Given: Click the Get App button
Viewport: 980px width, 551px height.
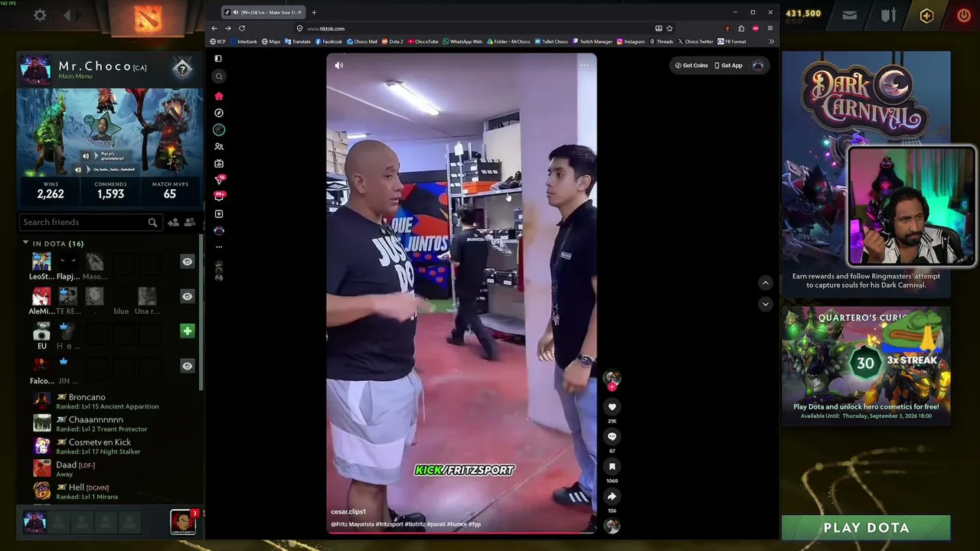Looking at the screenshot, I should [728, 65].
